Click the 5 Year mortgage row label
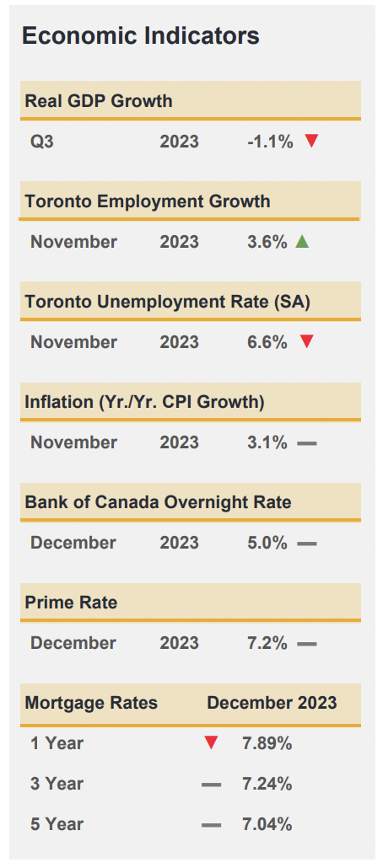The height and width of the screenshot is (868, 383). click(x=57, y=824)
